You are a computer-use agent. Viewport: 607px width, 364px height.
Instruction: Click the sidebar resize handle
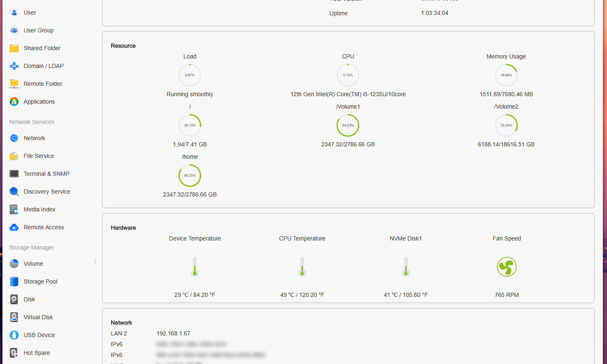click(x=95, y=261)
